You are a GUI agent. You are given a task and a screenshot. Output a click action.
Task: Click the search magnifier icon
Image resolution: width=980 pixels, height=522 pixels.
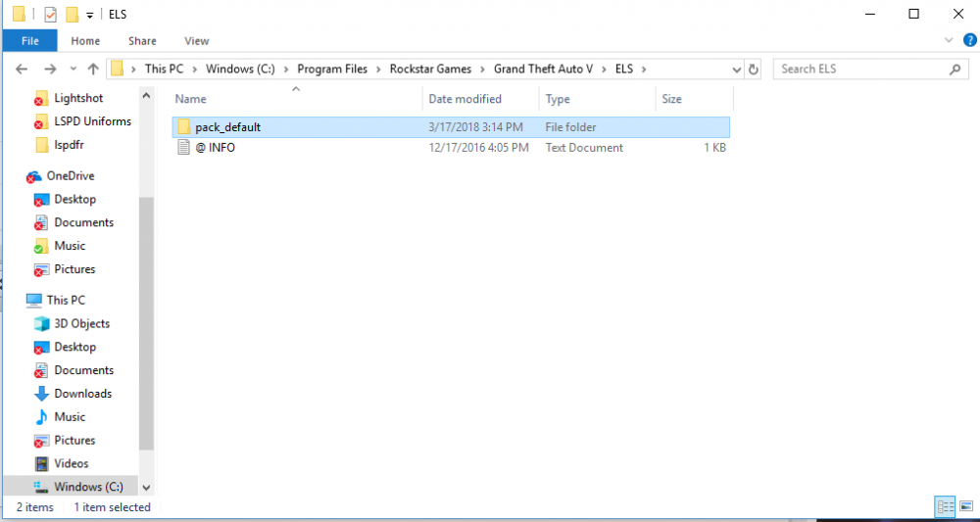tap(955, 70)
